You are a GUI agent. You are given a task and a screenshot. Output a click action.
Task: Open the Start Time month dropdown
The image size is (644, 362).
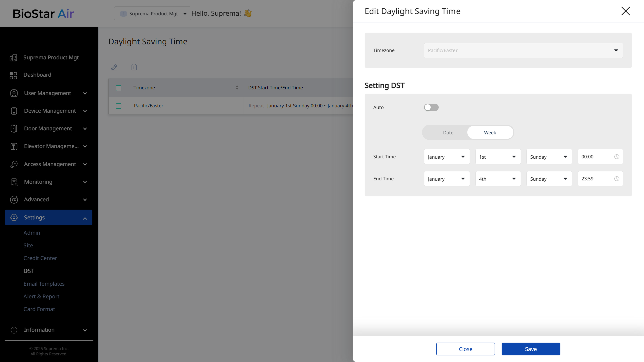[x=446, y=157]
